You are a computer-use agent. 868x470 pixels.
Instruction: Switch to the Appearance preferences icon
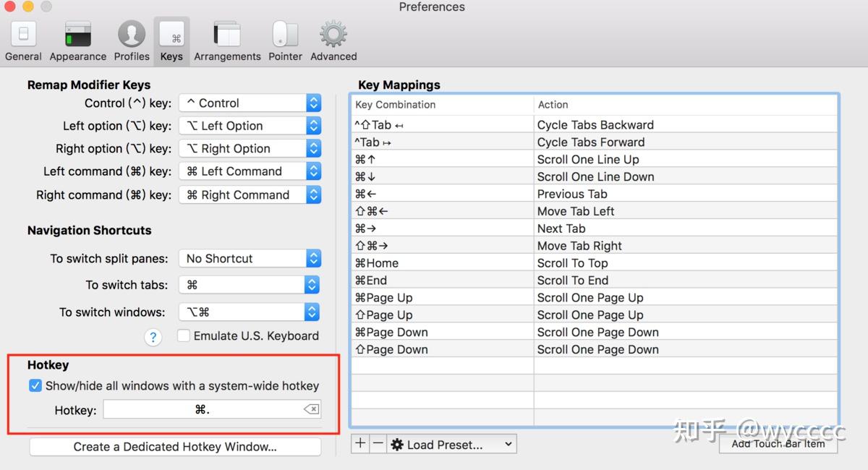coord(77,36)
